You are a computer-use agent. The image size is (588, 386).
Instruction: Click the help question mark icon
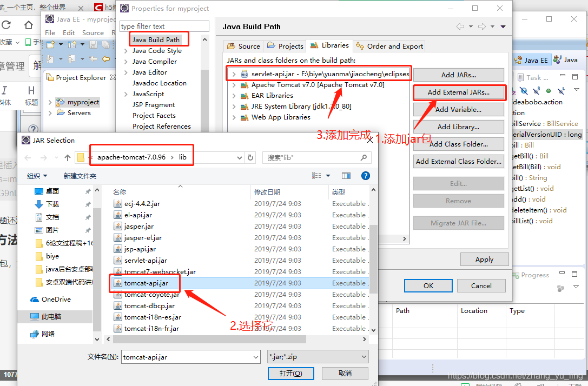(x=365, y=176)
